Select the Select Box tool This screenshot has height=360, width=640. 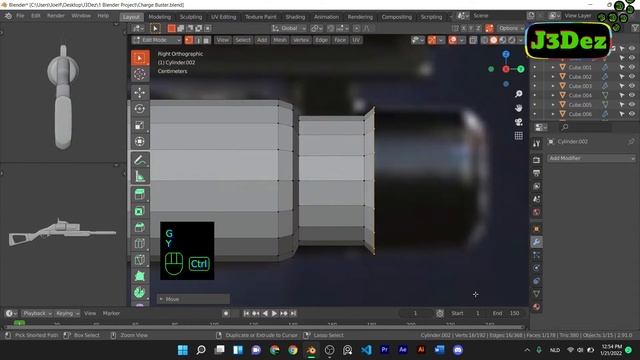pos(140,58)
